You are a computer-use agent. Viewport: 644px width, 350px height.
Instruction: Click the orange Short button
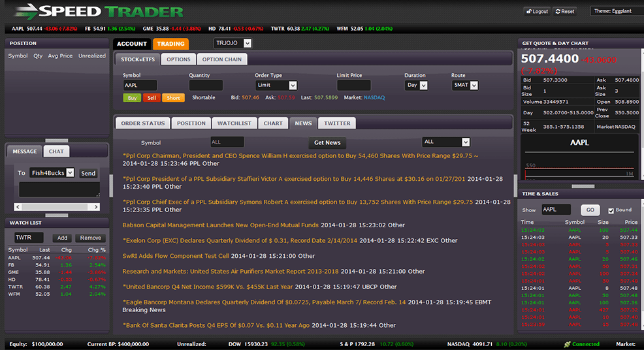173,98
